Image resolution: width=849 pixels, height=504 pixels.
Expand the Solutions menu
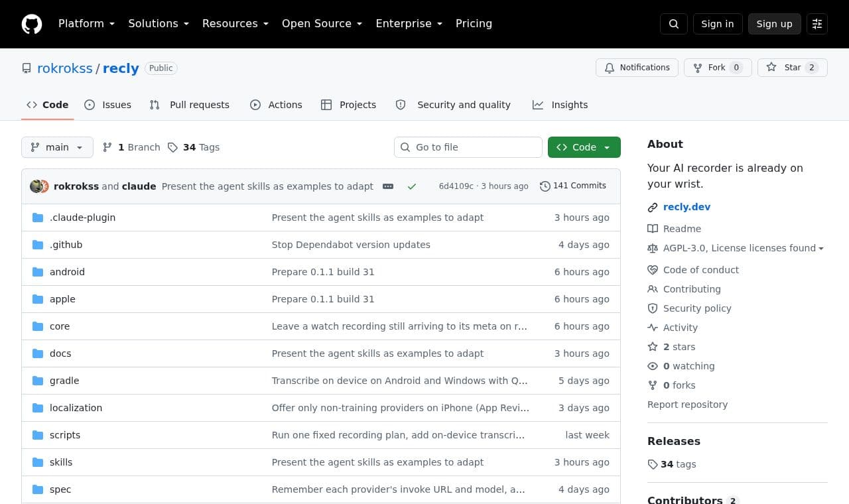[x=159, y=24]
